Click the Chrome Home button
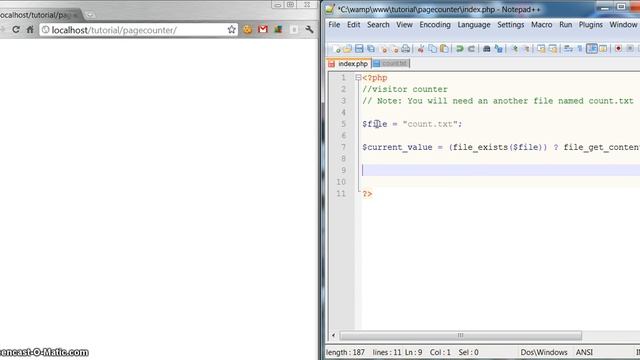 click(x=30, y=29)
